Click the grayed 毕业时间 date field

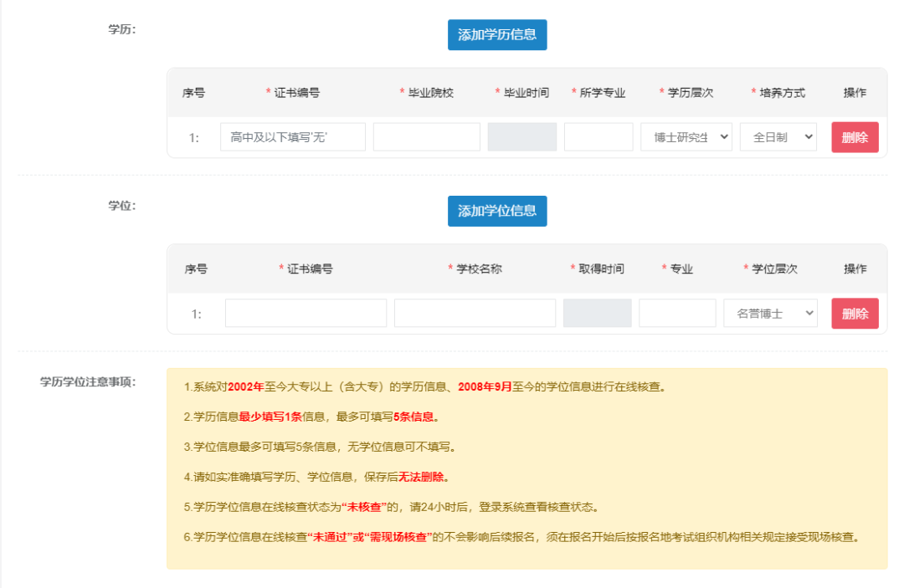[x=521, y=136]
